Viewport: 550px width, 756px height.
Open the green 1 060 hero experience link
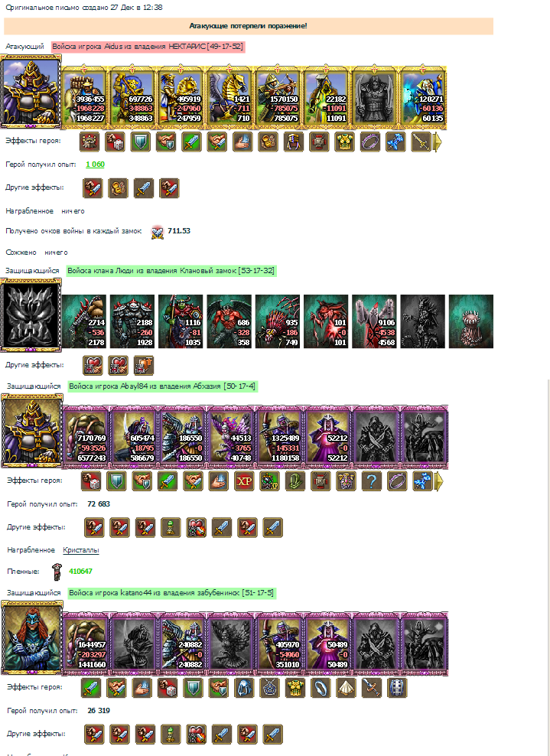point(95,165)
